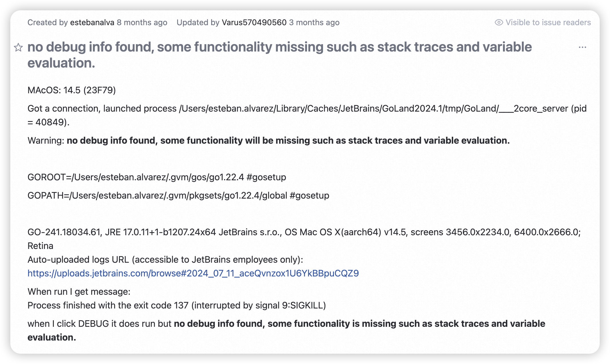Click #gosetup tag on the GOPATH line
The image size is (610, 364).
coord(309,195)
